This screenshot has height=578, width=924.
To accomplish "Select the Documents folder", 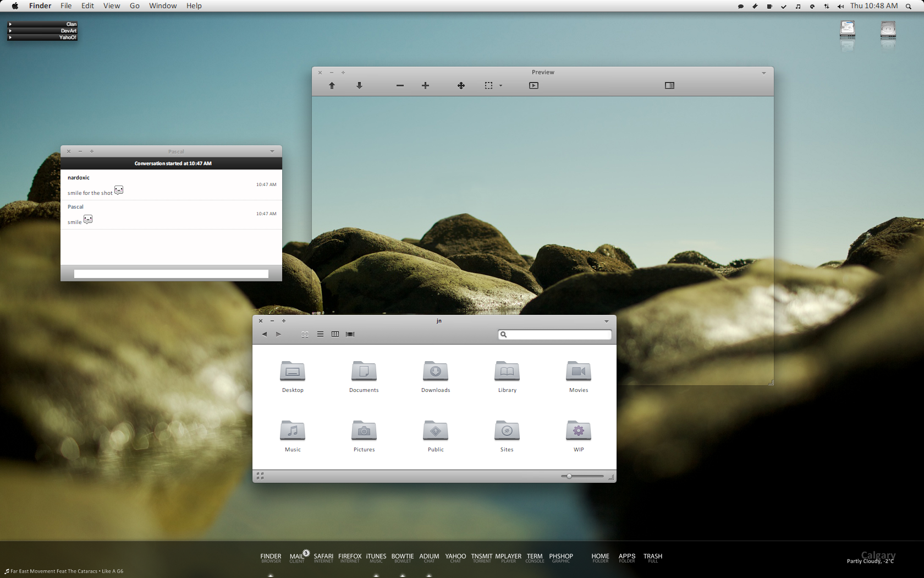I will (364, 377).
